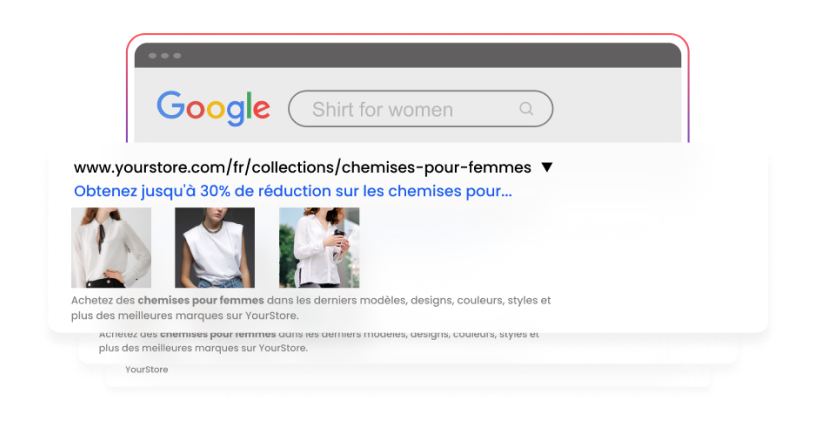Open thumbnail of blouse with black neck tie
The height and width of the screenshot is (435, 816).
[111, 248]
